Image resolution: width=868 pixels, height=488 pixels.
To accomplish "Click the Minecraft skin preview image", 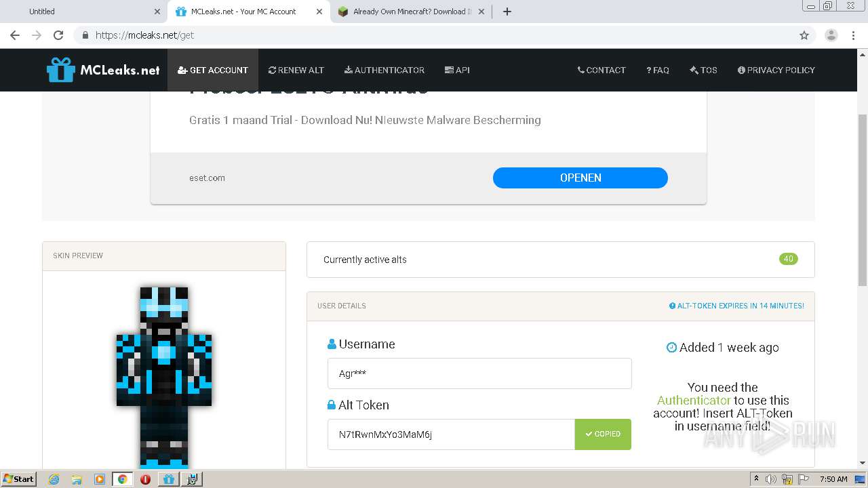I will tap(164, 376).
